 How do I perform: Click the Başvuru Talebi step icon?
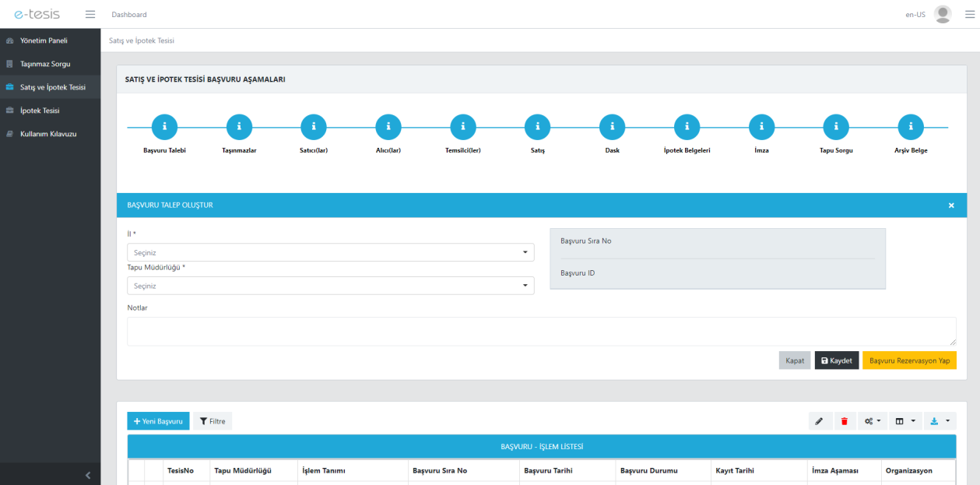[165, 127]
